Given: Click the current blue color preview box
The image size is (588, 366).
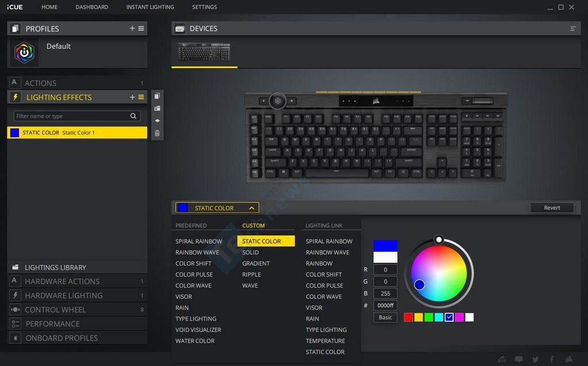Looking at the screenshot, I should click(385, 246).
